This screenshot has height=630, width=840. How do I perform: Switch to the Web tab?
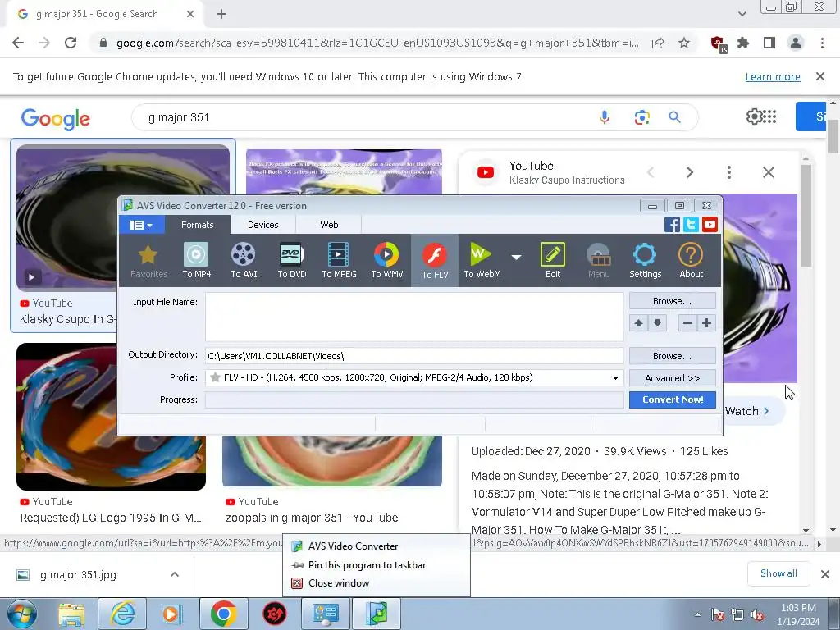329,225
